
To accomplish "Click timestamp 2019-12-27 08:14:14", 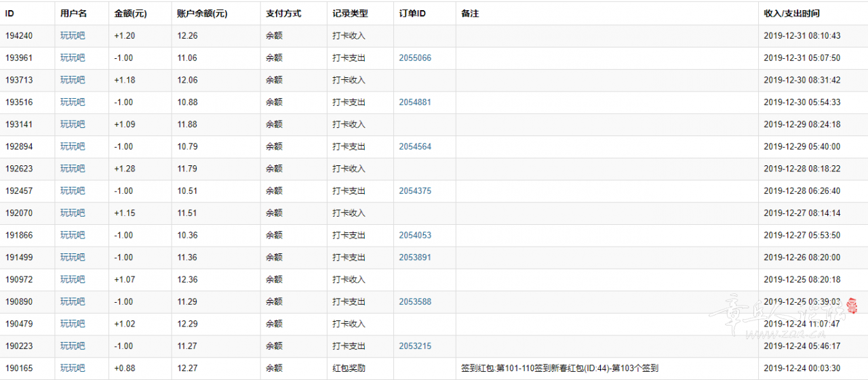I will coord(802,213).
